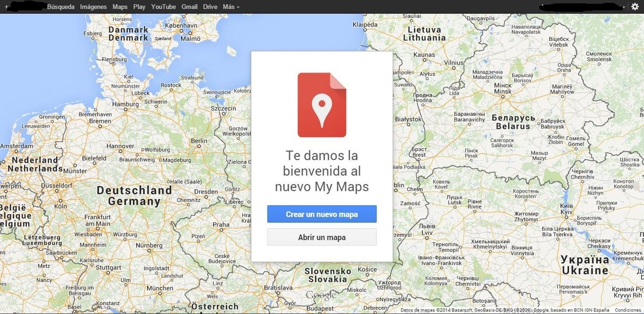Open Drive from the Google bar

pyautogui.click(x=210, y=7)
